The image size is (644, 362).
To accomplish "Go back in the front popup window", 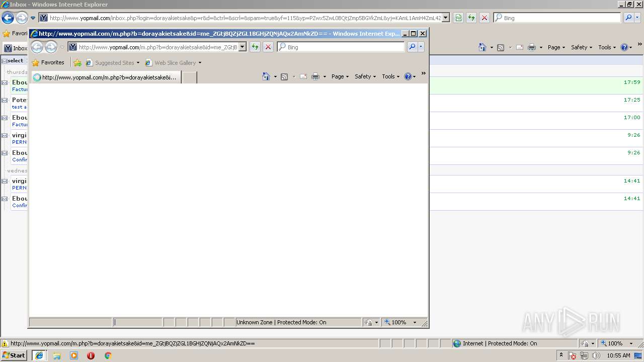I will (x=37, y=47).
